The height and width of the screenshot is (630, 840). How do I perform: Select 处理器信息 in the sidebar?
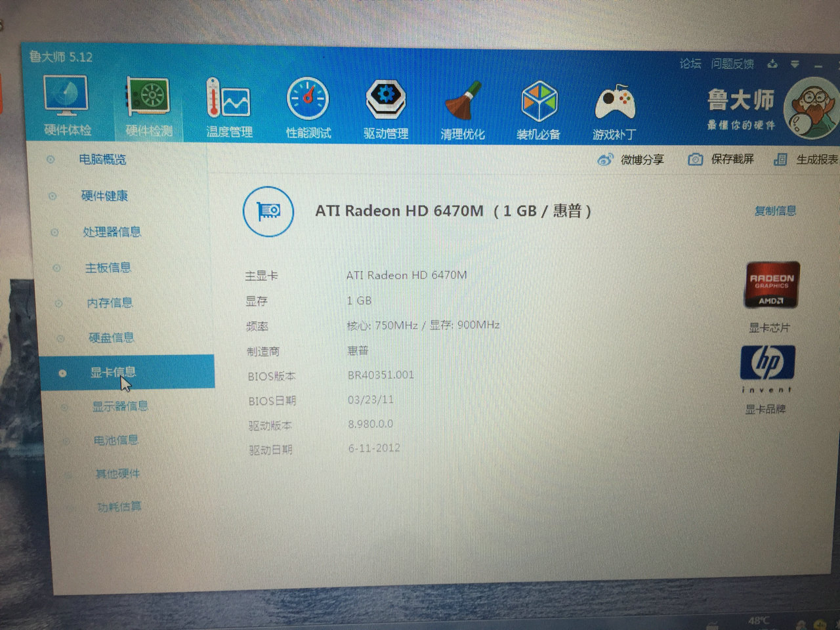point(112,232)
